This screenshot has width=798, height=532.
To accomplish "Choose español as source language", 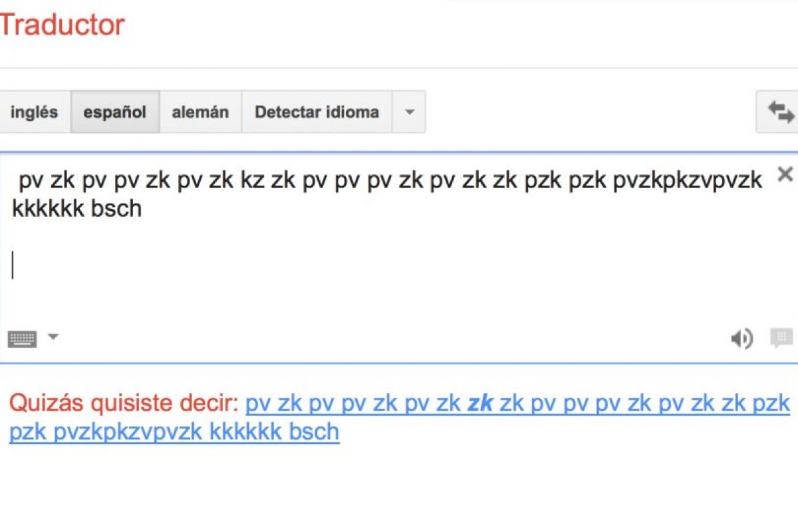I will coord(114,112).
